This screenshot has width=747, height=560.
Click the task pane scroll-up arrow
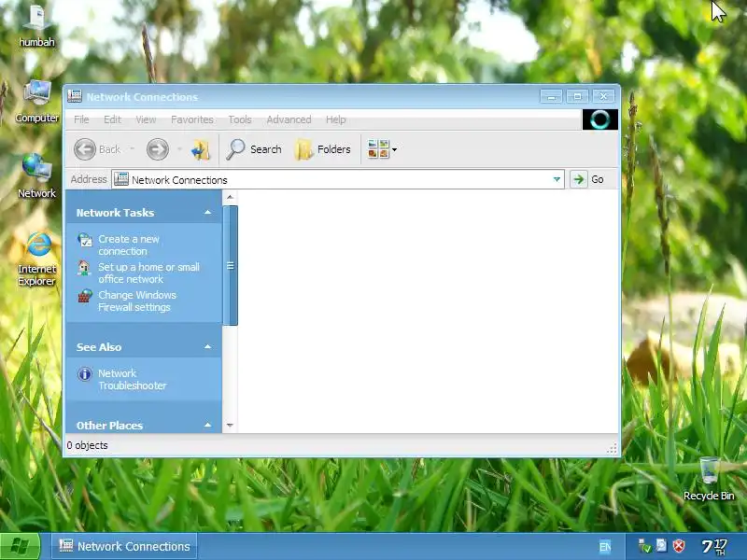click(230, 197)
